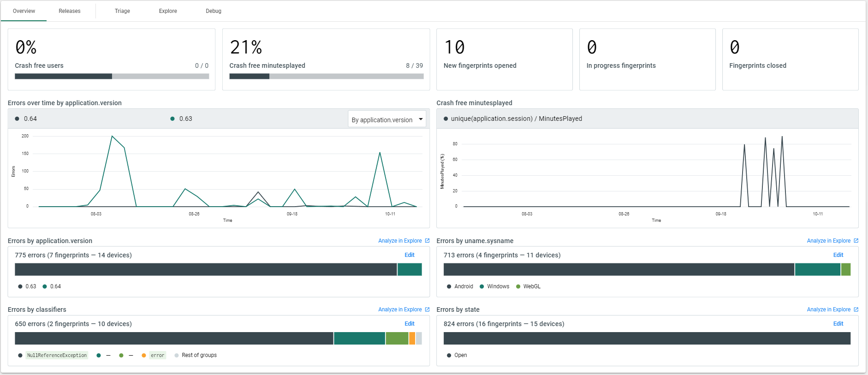Viewport: 868px width, 375px height.
Task: Click external link icon for Errors by state
Action: [856, 310]
